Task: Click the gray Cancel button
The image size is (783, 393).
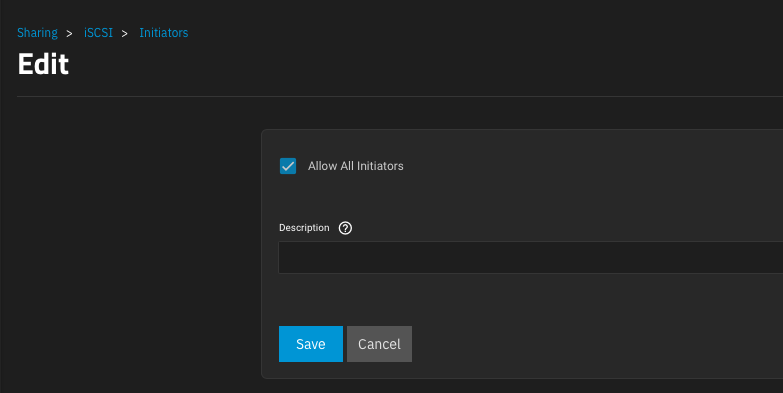Action: [379, 344]
